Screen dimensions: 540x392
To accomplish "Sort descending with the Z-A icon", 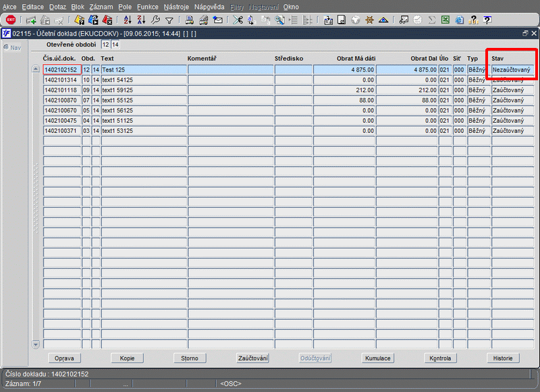I will pyautogui.click(x=142, y=20).
